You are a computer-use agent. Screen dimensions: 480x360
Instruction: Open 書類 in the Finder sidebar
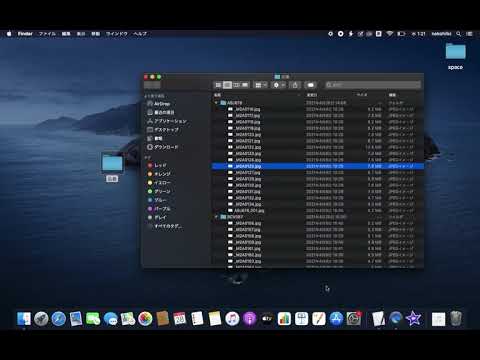155,138
